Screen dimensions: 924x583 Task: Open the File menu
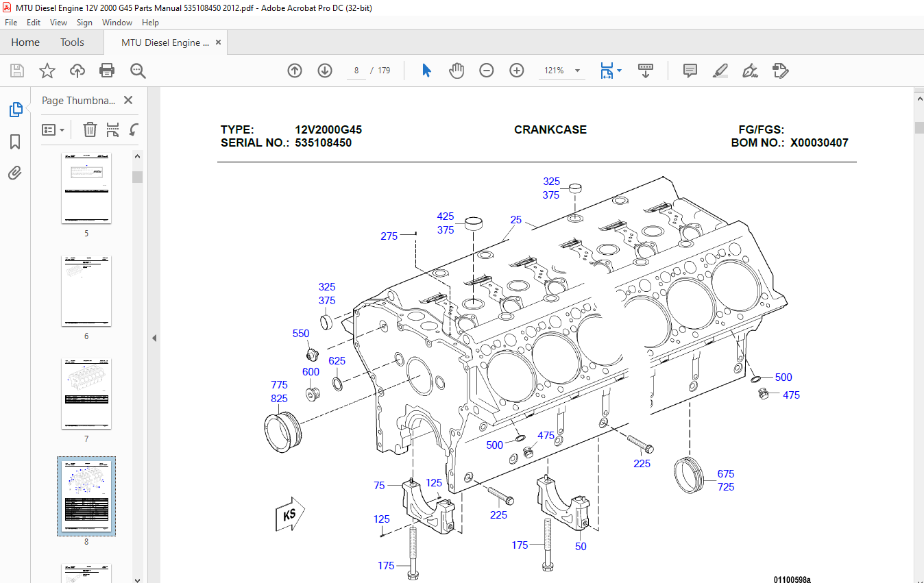tap(11, 23)
